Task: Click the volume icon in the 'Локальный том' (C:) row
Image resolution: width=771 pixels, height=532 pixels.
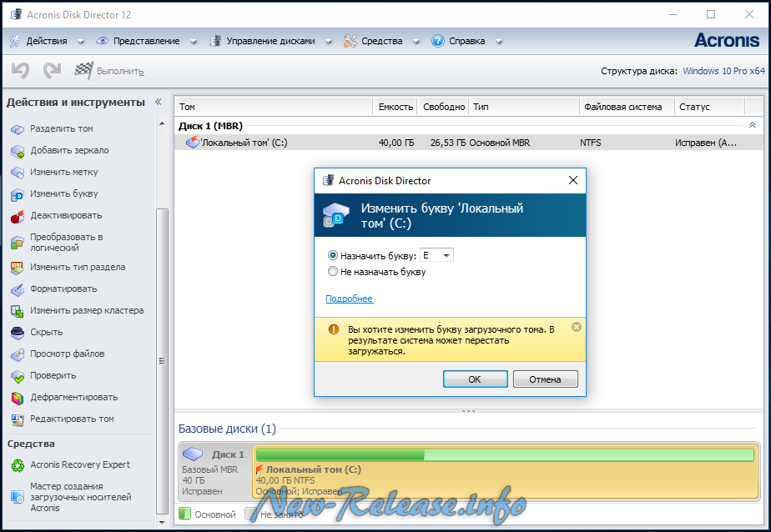Action: coord(192,143)
